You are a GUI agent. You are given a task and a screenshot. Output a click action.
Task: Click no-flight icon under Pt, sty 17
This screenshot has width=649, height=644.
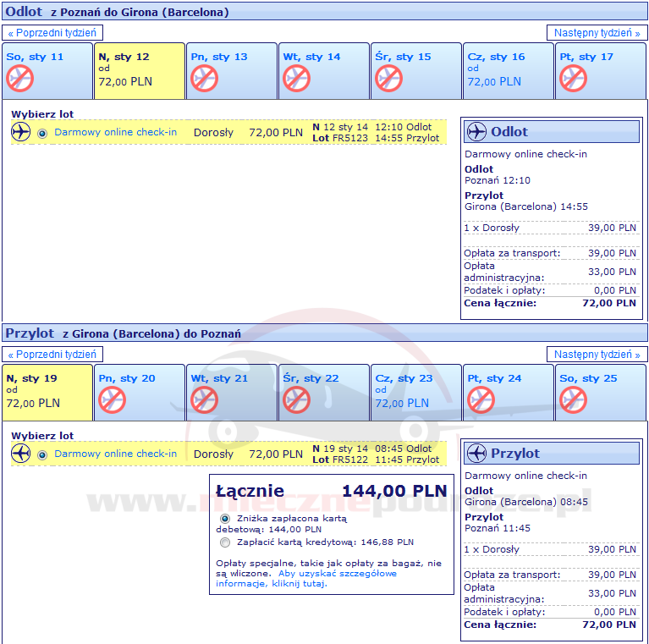pyautogui.click(x=573, y=79)
